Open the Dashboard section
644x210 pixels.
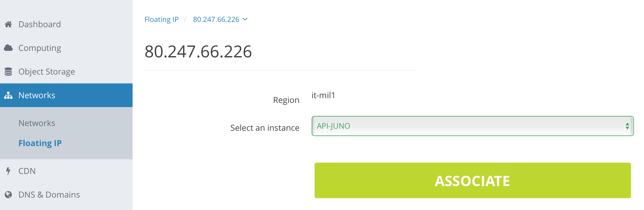(40, 24)
